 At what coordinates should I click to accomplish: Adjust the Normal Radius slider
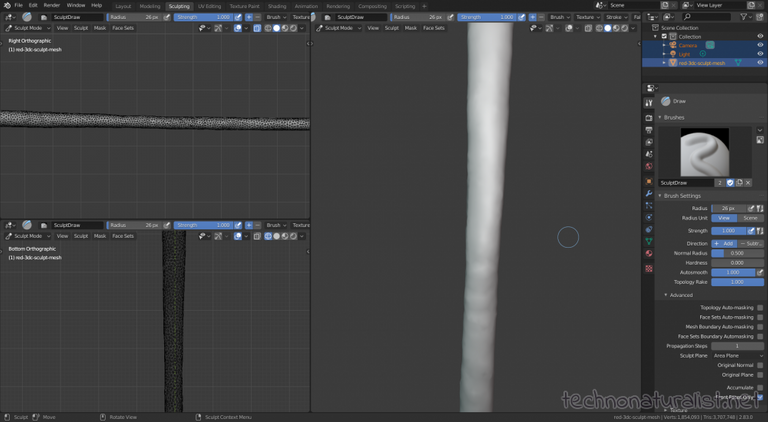click(738, 253)
